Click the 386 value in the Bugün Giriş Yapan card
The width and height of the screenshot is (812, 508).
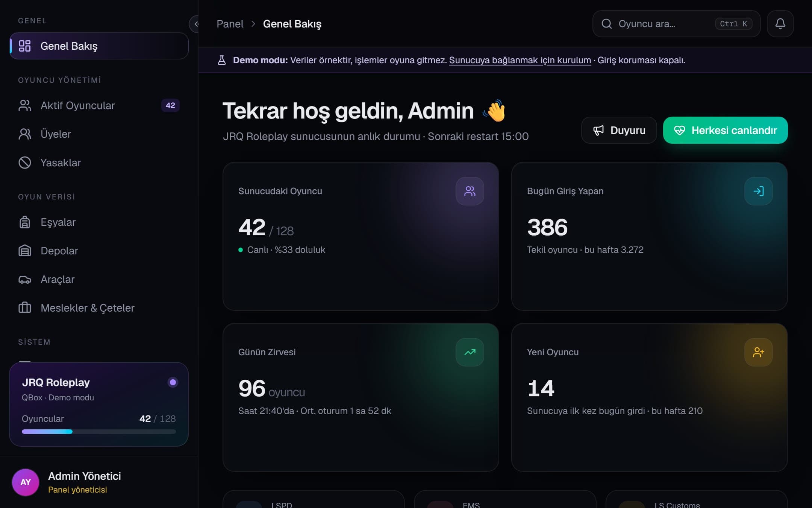[x=547, y=227]
